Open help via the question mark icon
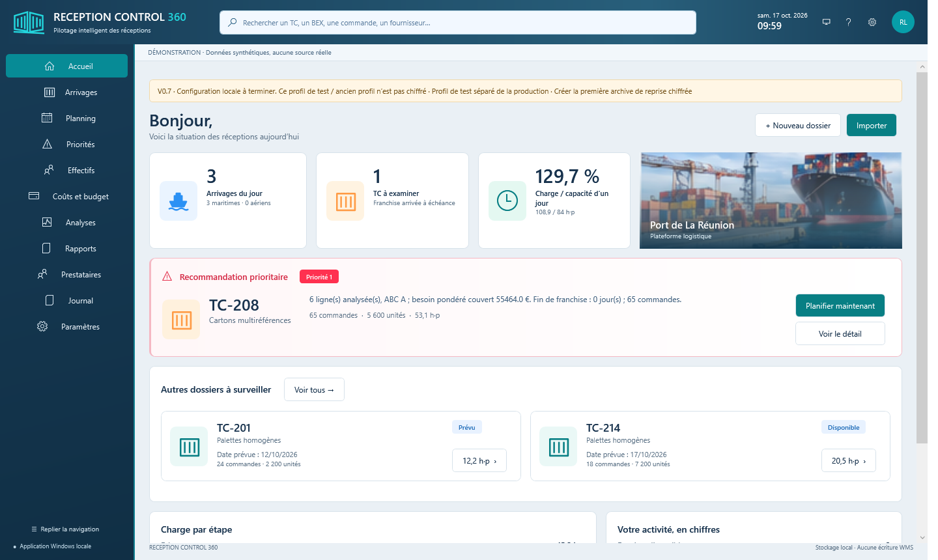Viewport: 938px width, 560px height. (848, 22)
